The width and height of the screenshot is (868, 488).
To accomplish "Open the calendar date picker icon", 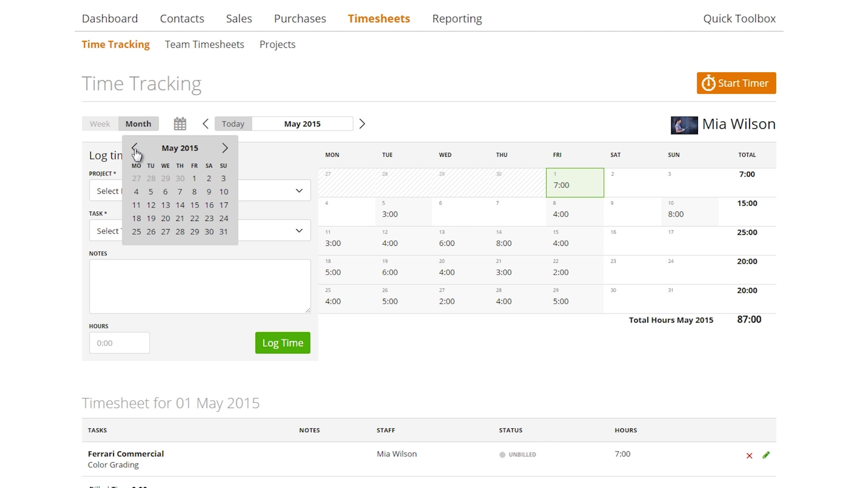I will [180, 124].
